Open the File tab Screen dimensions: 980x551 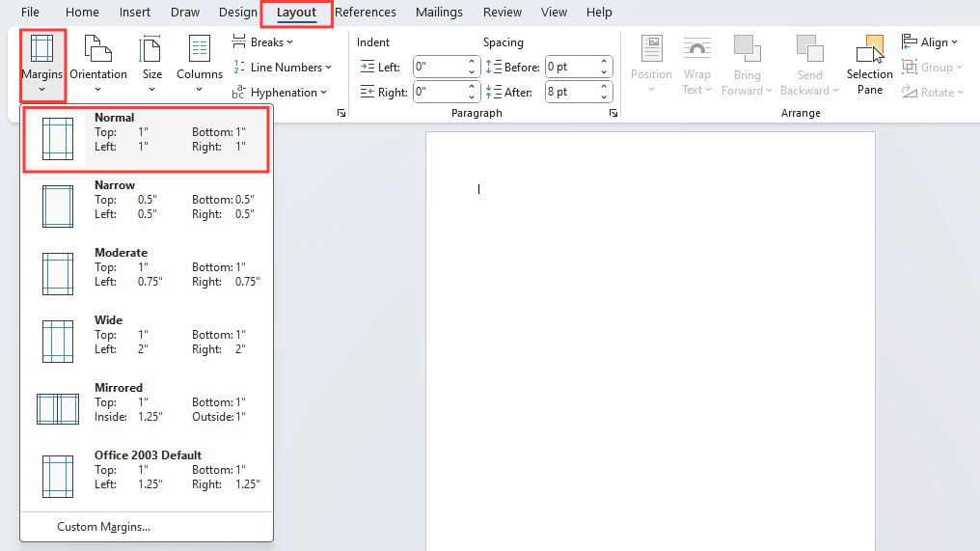click(x=30, y=12)
